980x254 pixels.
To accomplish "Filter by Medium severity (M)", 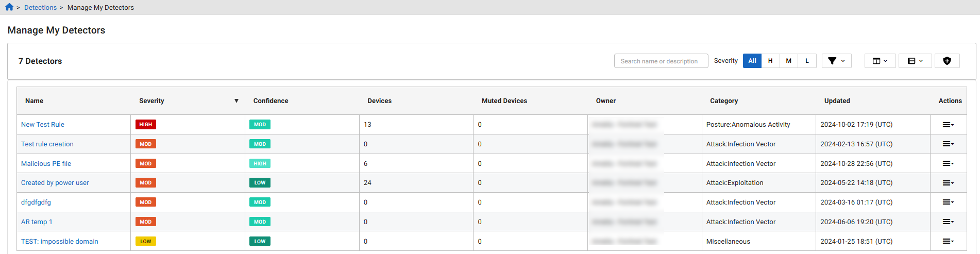I will pos(788,61).
